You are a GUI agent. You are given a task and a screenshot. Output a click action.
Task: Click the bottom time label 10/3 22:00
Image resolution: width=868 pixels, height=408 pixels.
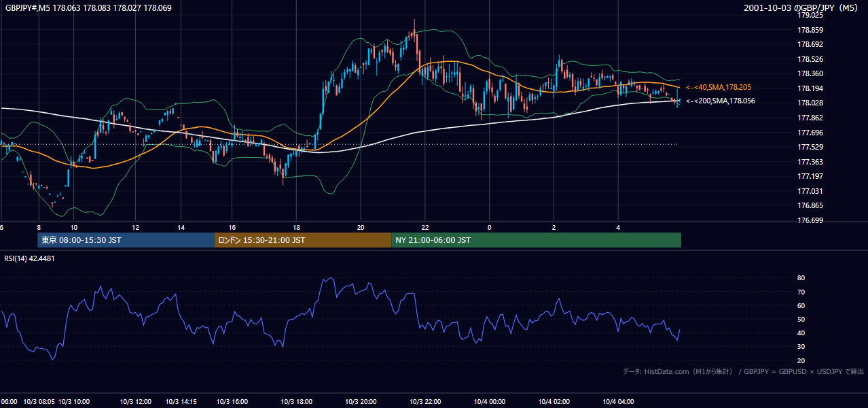click(425, 401)
